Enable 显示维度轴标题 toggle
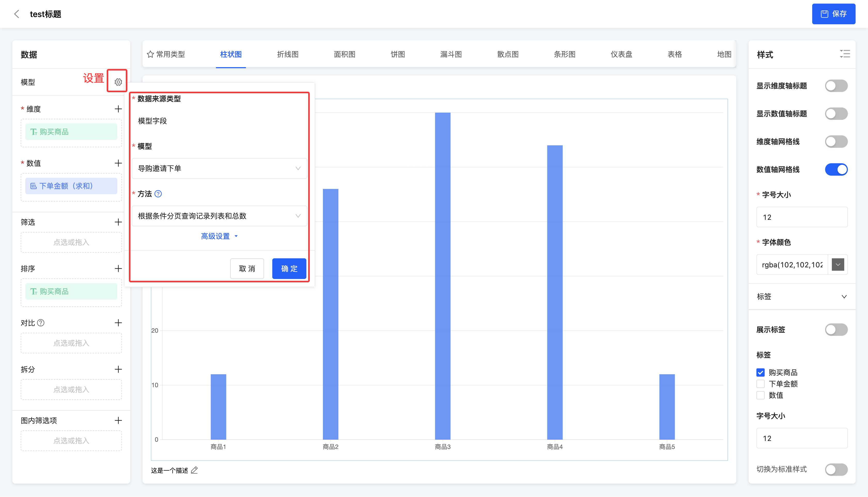 tap(836, 86)
